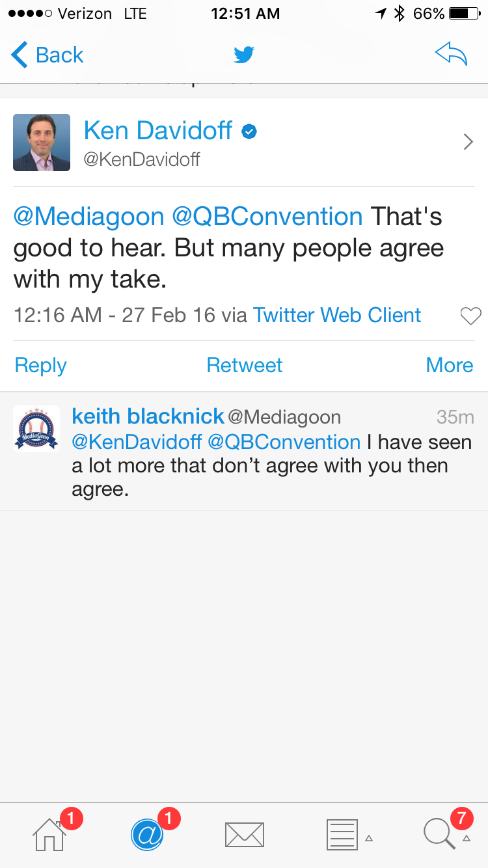Screen dimensions: 488x868
Task: Like the tweet with the heart icon
Action: (x=470, y=316)
